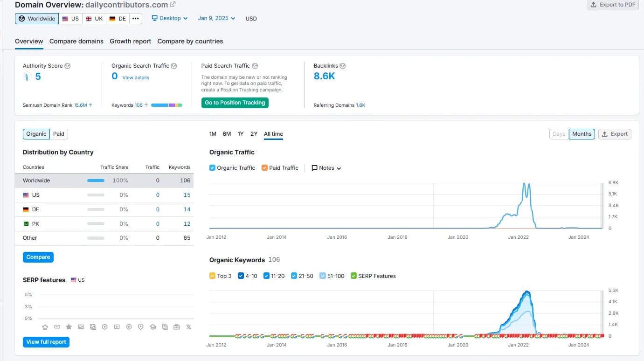Screen dimensions: 644x361
Task: Click the X (Twitter) SERP feature icon
Action: click(x=189, y=327)
